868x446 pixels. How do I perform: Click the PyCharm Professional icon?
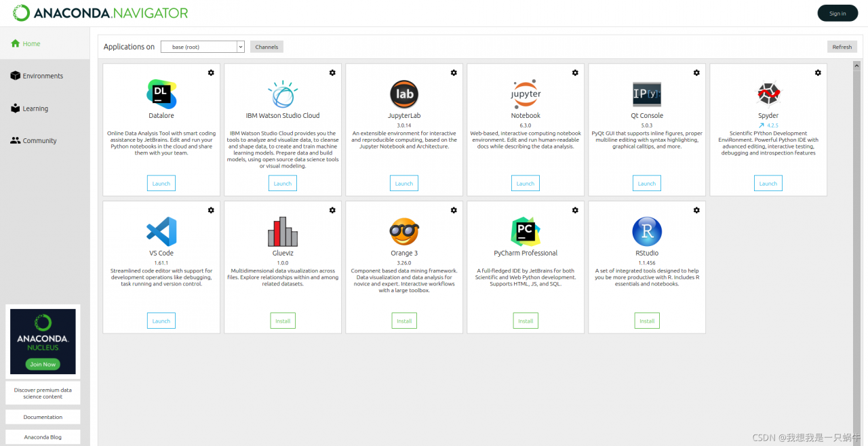click(x=526, y=232)
